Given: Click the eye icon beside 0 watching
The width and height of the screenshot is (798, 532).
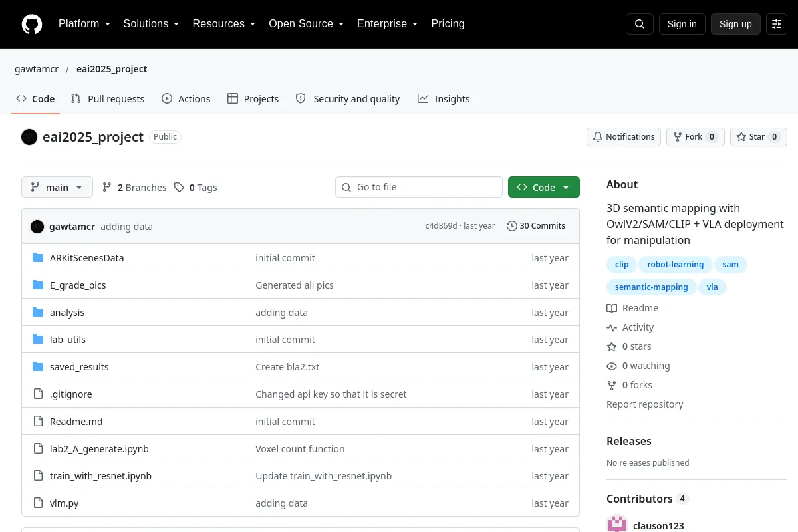Looking at the screenshot, I should (612, 366).
